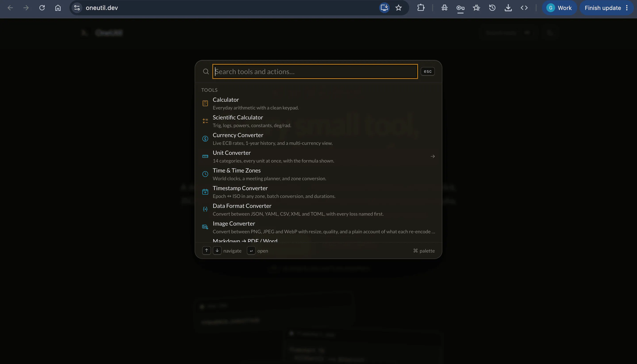Click the "14 categories" description text
637x364 pixels.
pyautogui.click(x=273, y=161)
